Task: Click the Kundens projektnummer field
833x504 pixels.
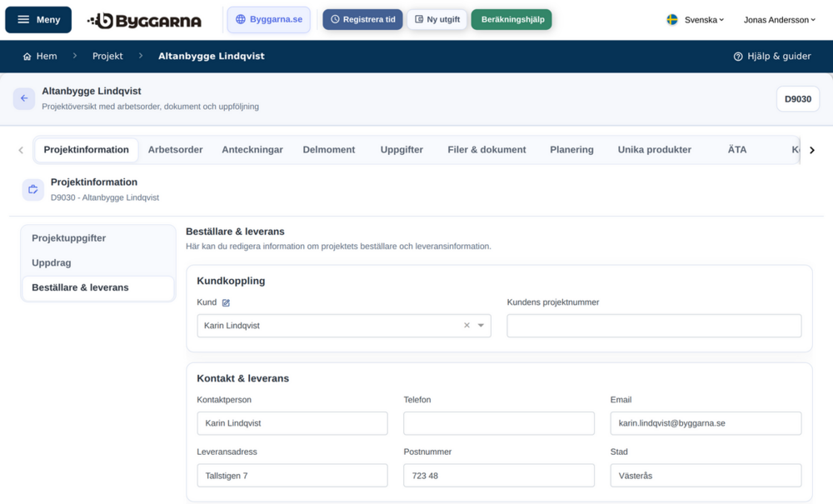Action: click(654, 326)
